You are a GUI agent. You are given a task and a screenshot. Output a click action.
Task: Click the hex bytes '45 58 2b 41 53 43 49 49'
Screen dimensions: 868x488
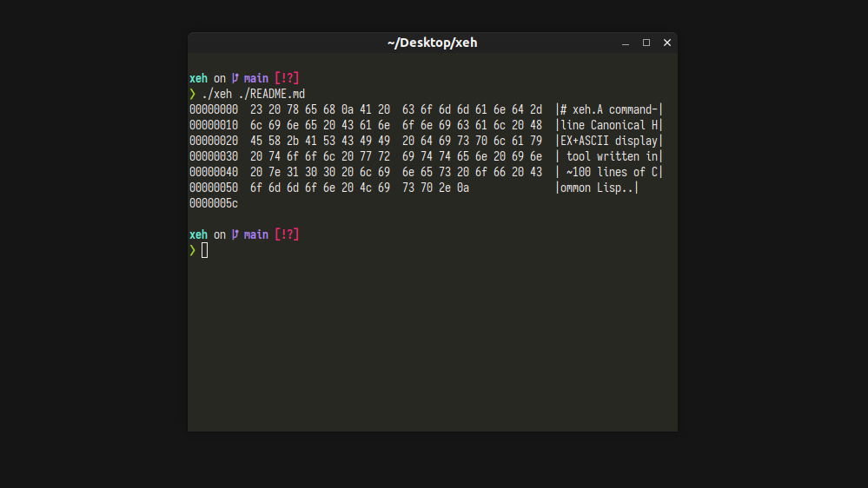pos(320,141)
